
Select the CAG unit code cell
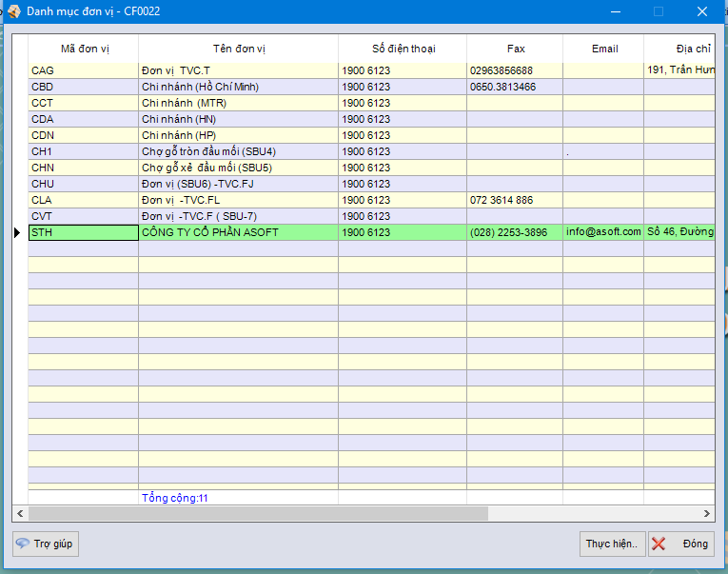coord(84,70)
